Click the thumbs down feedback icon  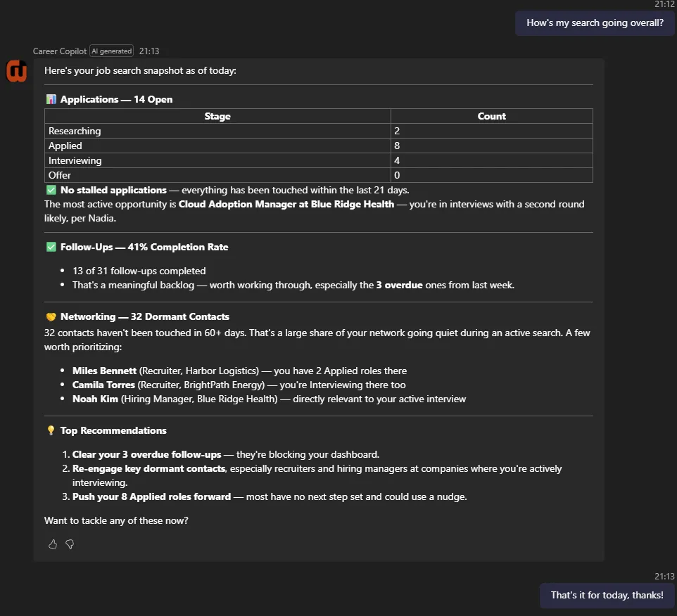[70, 544]
